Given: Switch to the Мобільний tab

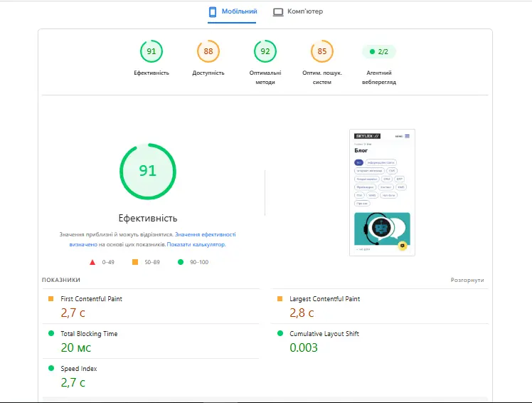Looking at the screenshot, I should click(232, 12).
